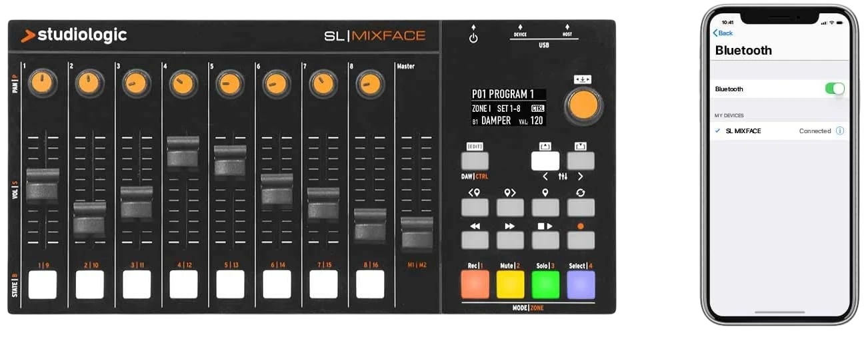The image size is (868, 339).
Task: Toggle the 2|10 state button
Action: [x=90, y=284]
